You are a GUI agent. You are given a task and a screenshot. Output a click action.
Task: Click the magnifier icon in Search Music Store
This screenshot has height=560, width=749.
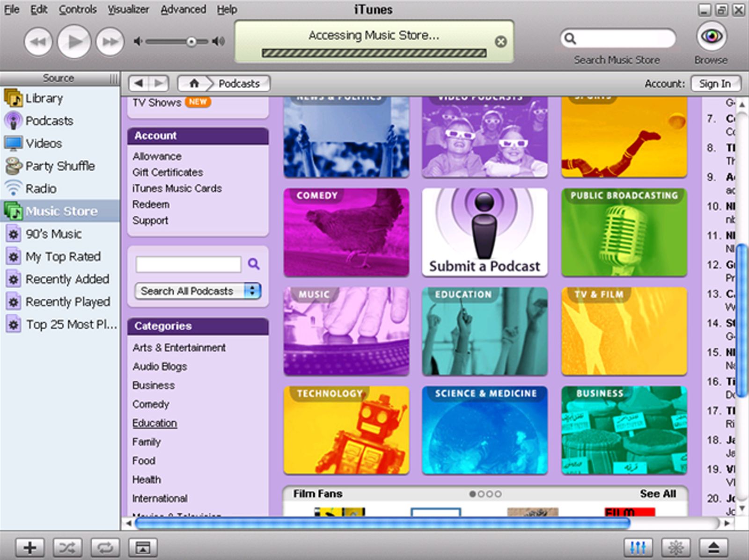[x=570, y=38]
